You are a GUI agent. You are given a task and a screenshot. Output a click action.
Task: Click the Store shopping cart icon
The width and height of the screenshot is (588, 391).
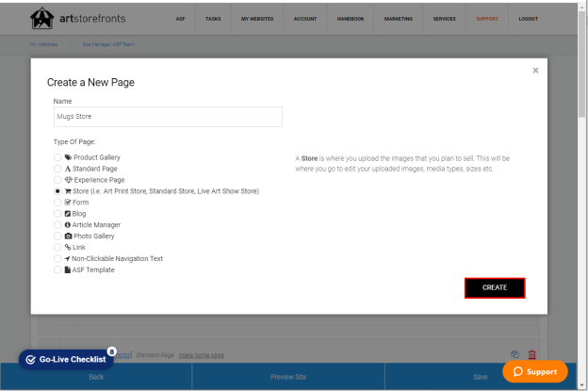[68, 191]
